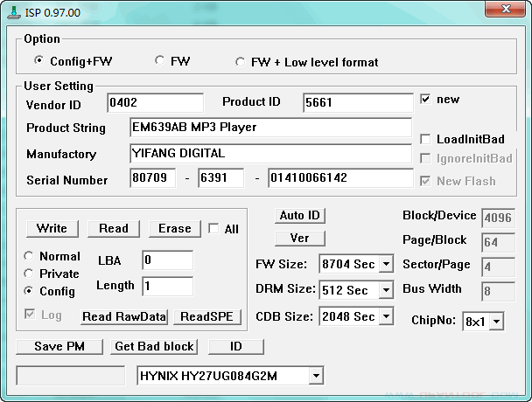532x402 pixels.
Task: Choose the Private radio button
Action: [29, 274]
